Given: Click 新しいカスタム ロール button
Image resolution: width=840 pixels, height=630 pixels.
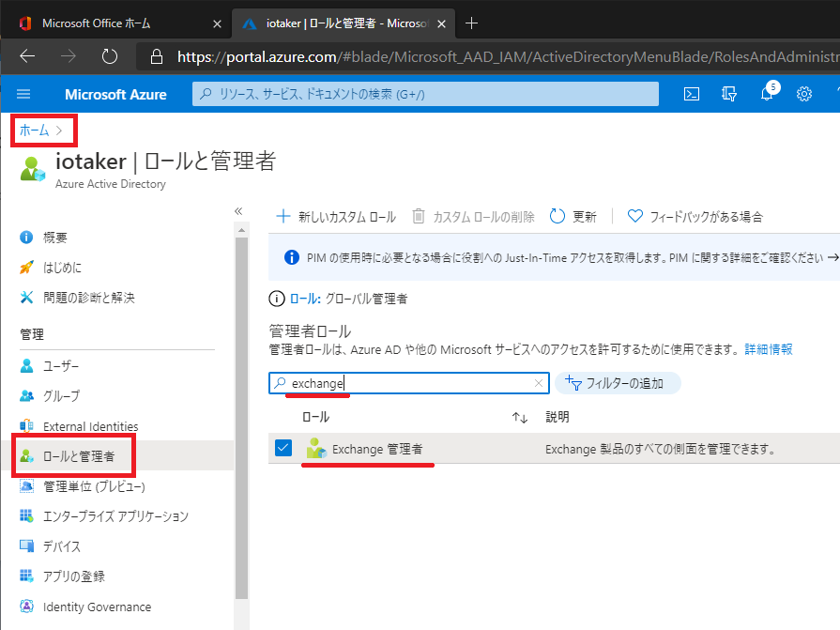Looking at the screenshot, I should [x=336, y=216].
